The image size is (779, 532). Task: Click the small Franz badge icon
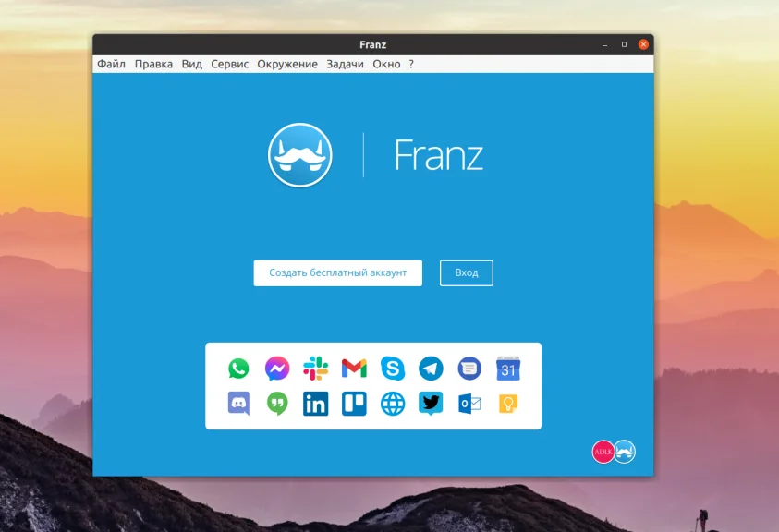coord(625,452)
